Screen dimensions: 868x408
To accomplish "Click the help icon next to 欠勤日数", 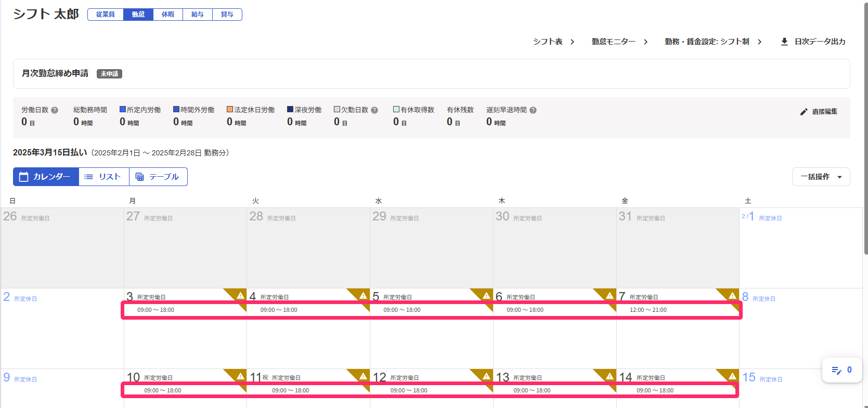I will tap(374, 110).
